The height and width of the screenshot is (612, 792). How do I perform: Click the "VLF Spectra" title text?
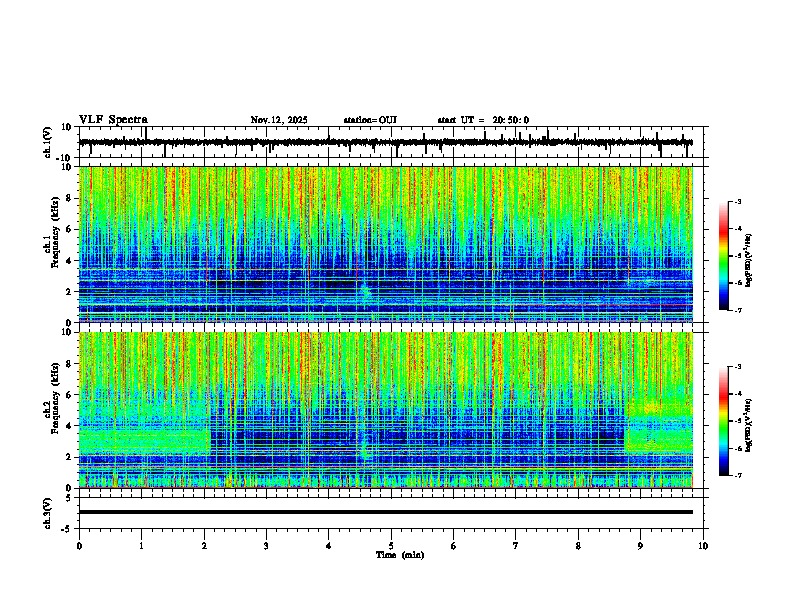(113, 119)
